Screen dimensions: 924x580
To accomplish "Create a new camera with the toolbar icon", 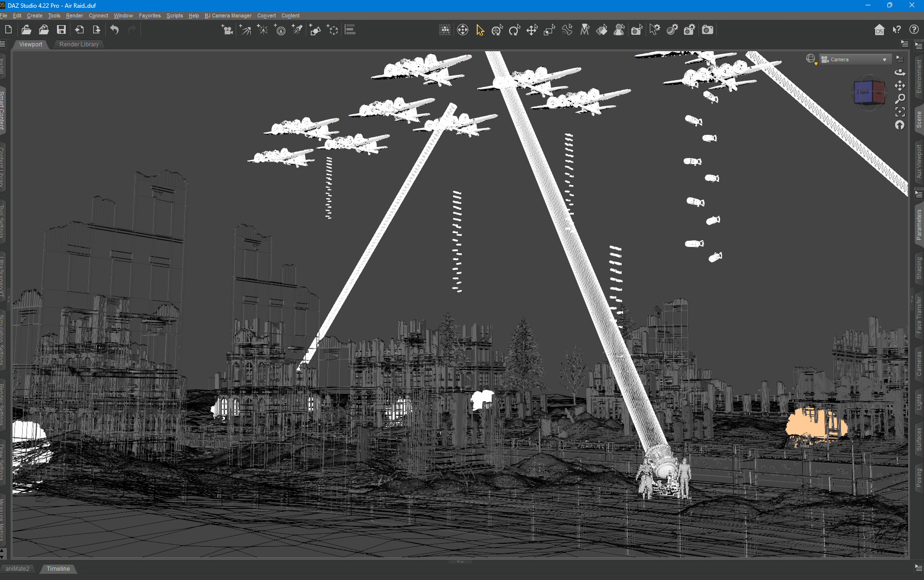I will coord(227,30).
